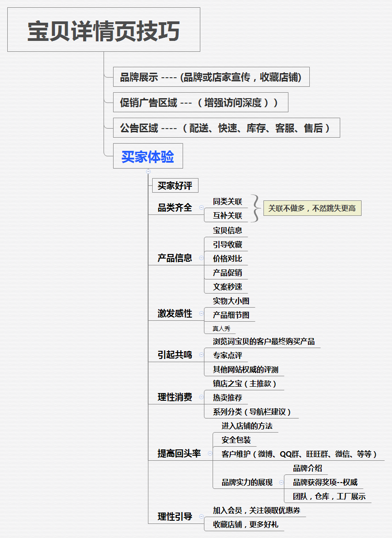Select the 品牌实力的展现 node

tap(247, 482)
